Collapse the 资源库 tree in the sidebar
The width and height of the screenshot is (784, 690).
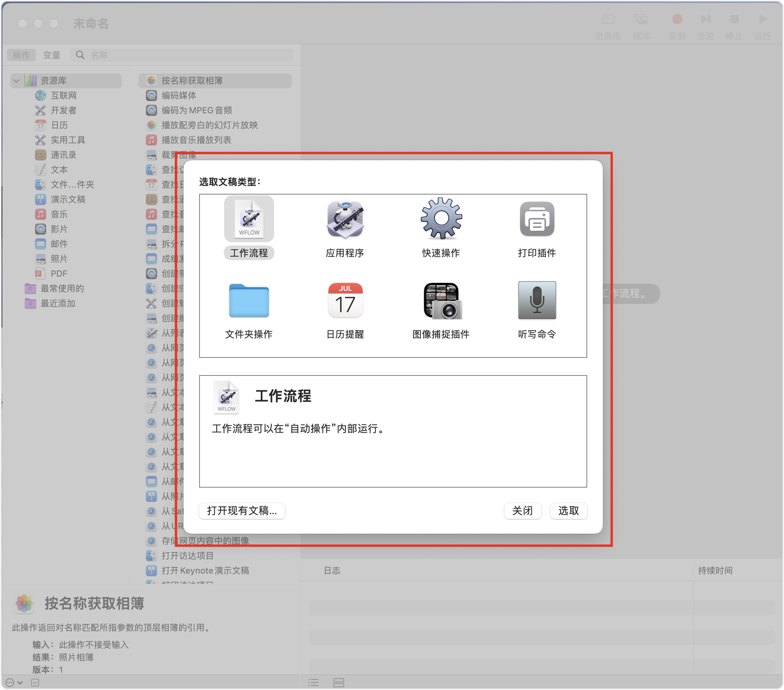pyautogui.click(x=16, y=81)
